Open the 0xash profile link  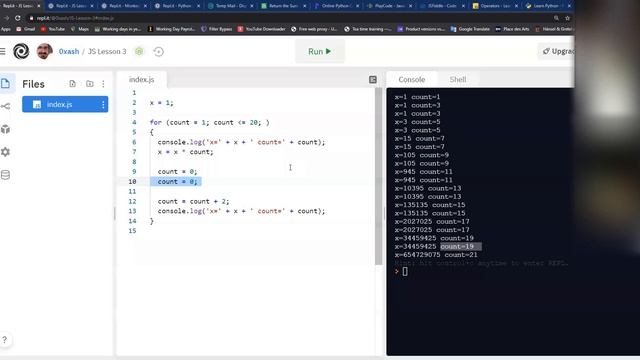pyautogui.click(x=69, y=51)
